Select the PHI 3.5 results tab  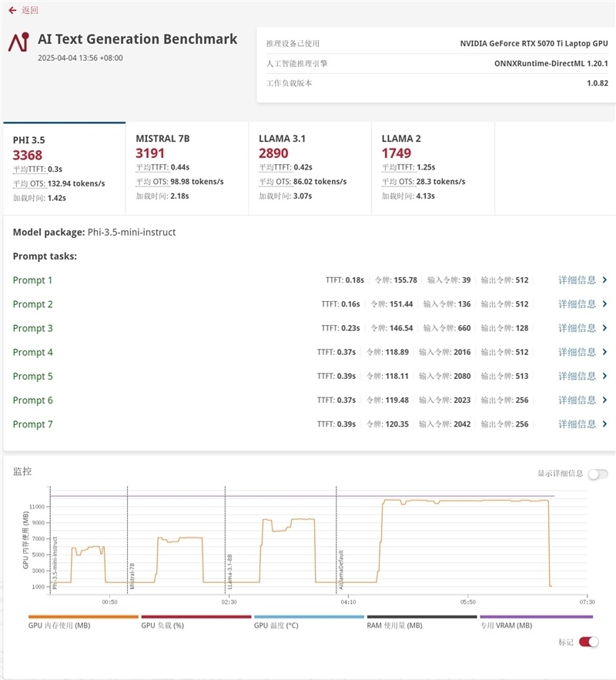(64, 168)
